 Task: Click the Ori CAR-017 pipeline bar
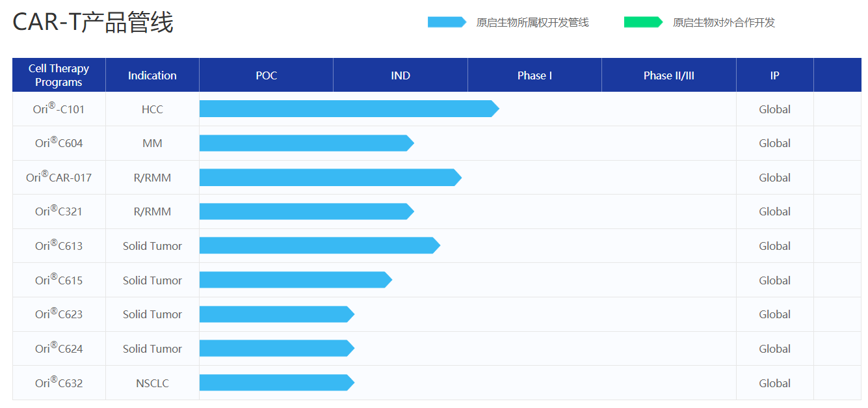click(x=330, y=178)
